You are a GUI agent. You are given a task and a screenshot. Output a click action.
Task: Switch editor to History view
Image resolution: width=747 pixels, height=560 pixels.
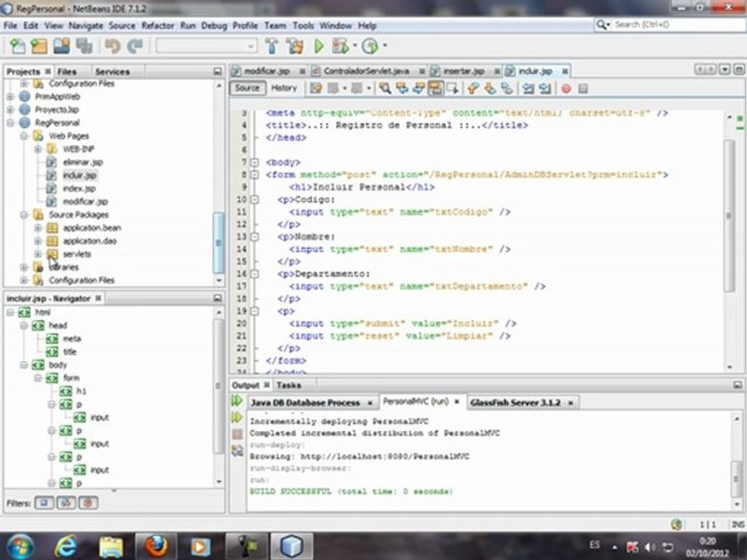coord(284,88)
